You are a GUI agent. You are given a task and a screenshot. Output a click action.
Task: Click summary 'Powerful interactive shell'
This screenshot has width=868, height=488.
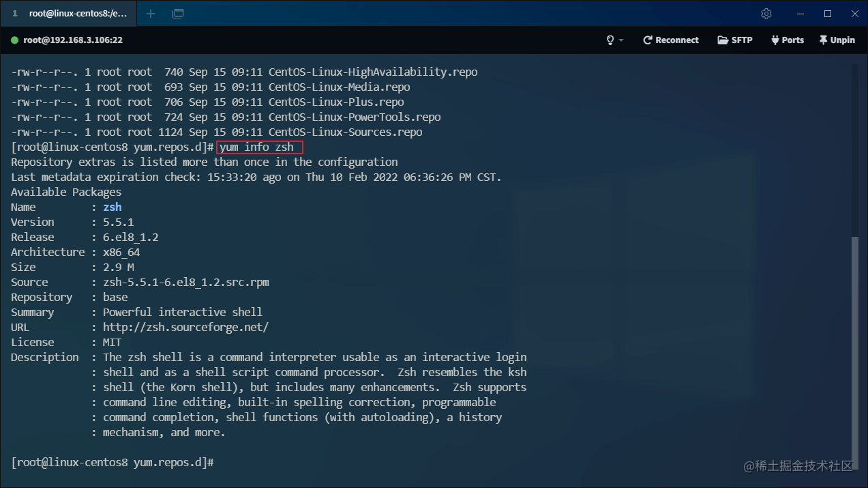[183, 313]
